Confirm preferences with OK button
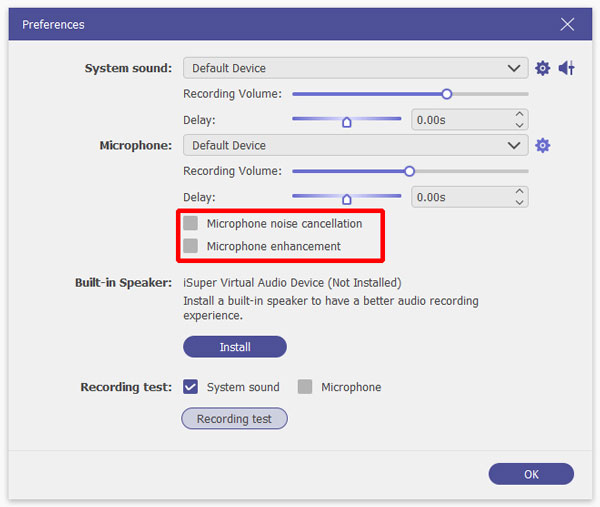Screen dimensions: 600x507 (531, 474)
